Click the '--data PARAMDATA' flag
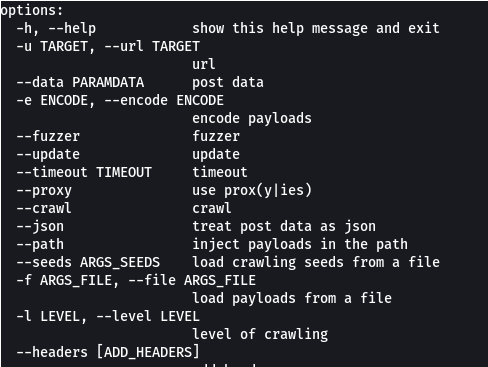This screenshot has height=367, width=488. tap(80, 82)
